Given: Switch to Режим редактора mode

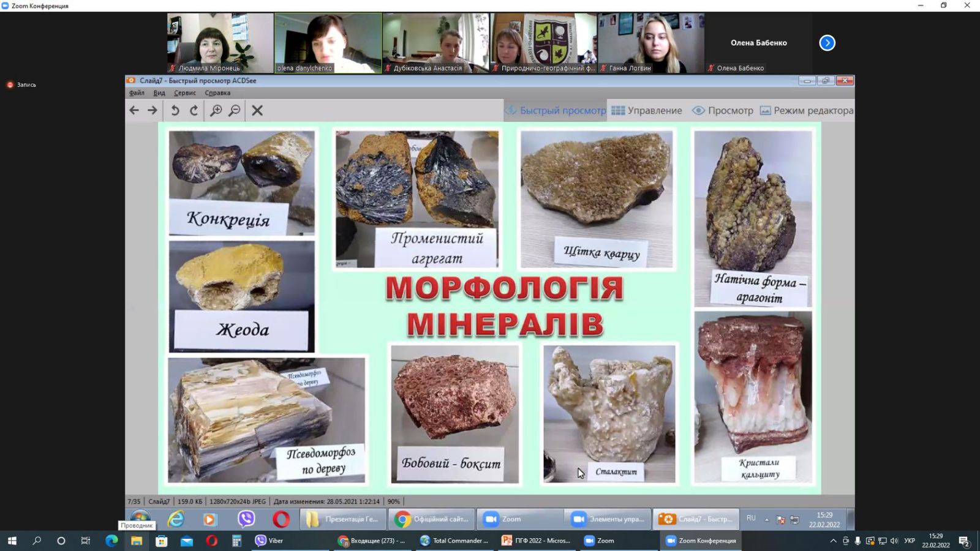Looking at the screenshot, I should (x=807, y=111).
